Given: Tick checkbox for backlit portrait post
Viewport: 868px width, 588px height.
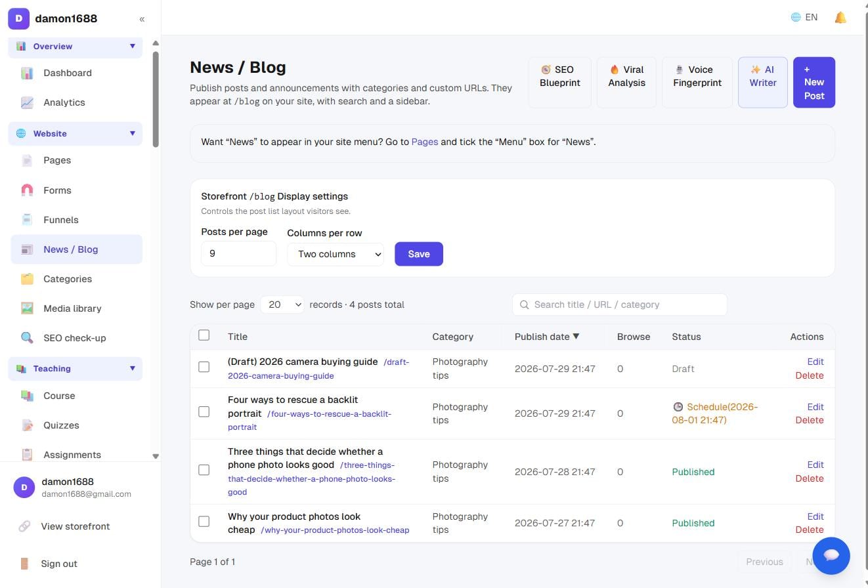Looking at the screenshot, I should [x=204, y=412].
